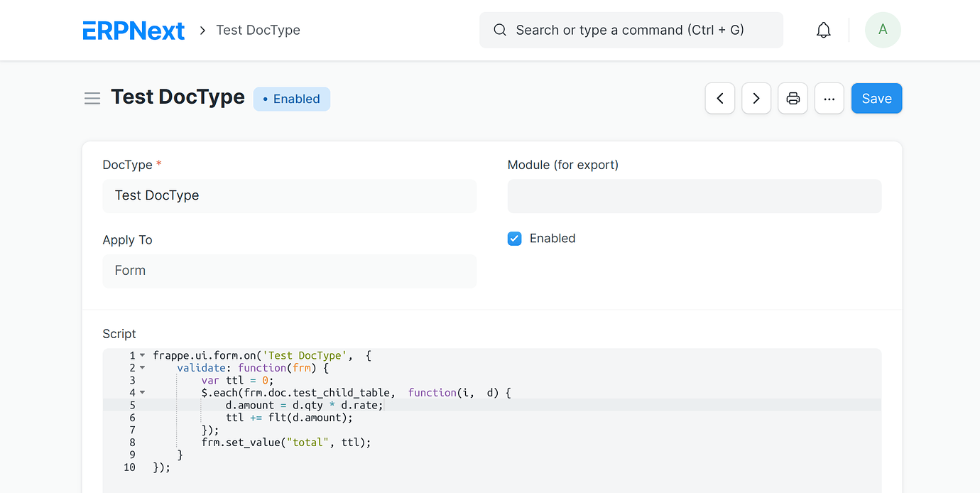Open the ellipsis menu
Viewport: 980px width, 493px height.
[829, 98]
